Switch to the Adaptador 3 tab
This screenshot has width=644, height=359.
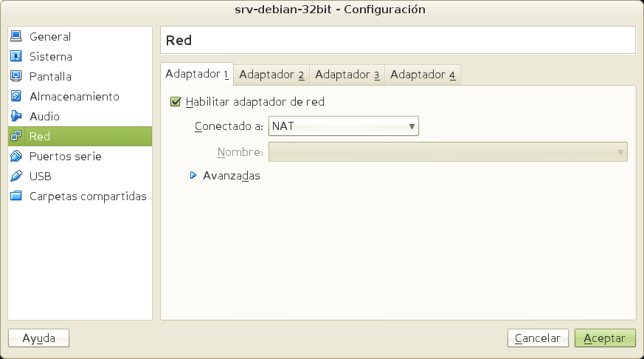[x=347, y=75]
